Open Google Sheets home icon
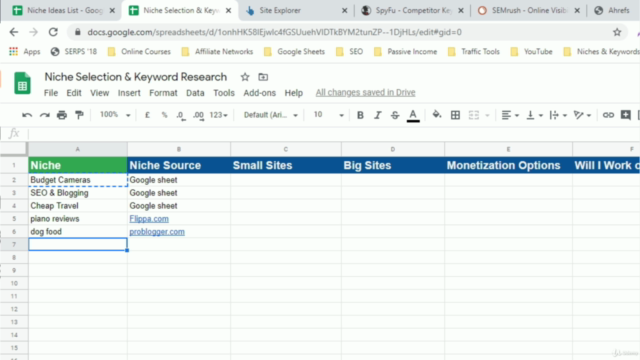 tap(22, 83)
